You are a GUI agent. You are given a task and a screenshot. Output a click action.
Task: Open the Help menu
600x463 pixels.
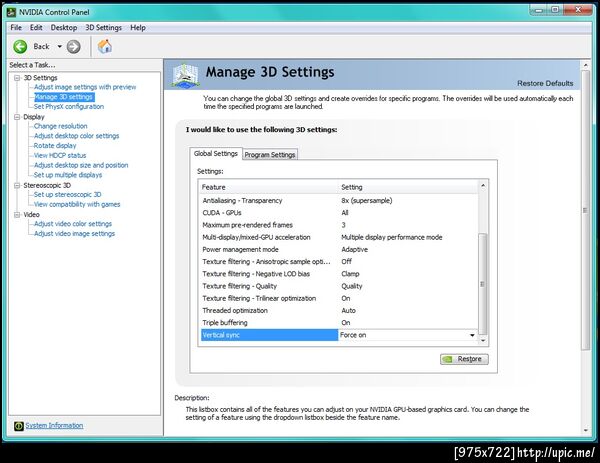(x=138, y=28)
